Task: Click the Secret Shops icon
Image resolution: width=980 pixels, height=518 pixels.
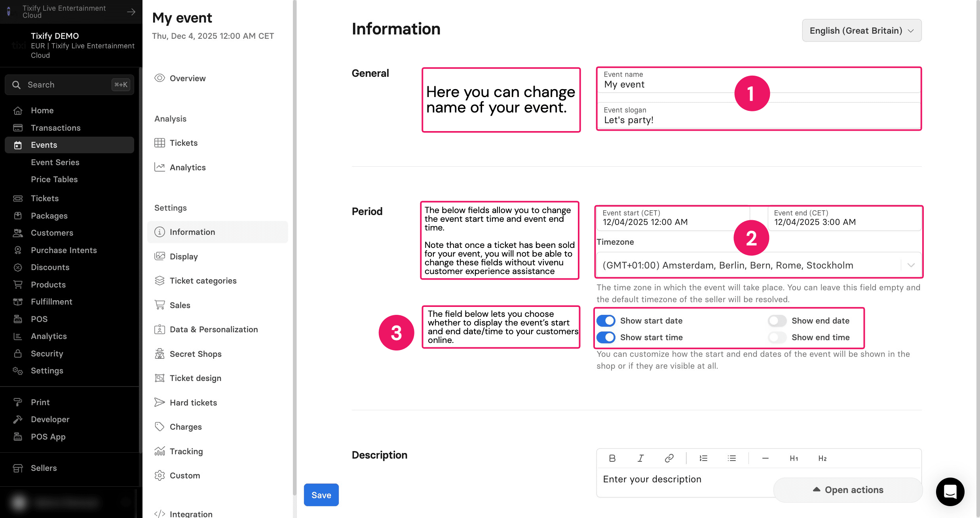Action: [x=160, y=354]
